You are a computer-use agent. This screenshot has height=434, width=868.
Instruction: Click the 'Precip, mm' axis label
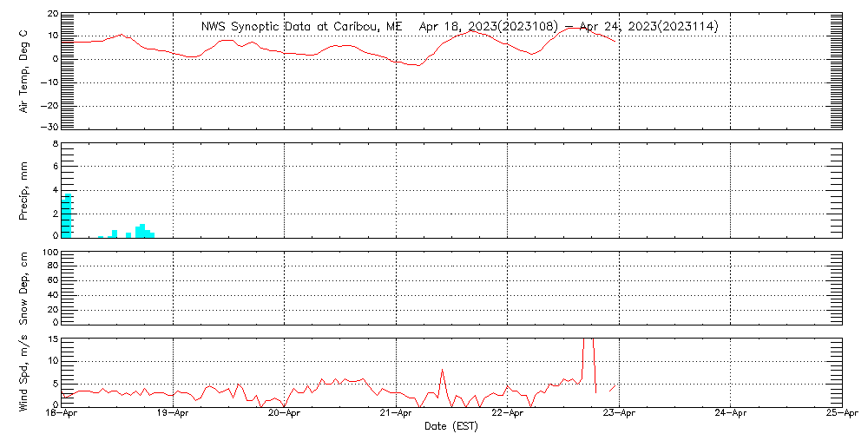pyautogui.click(x=23, y=192)
